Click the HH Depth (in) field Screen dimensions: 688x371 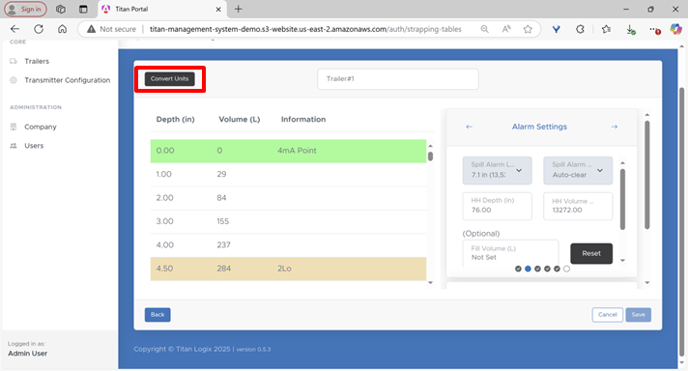(497, 206)
